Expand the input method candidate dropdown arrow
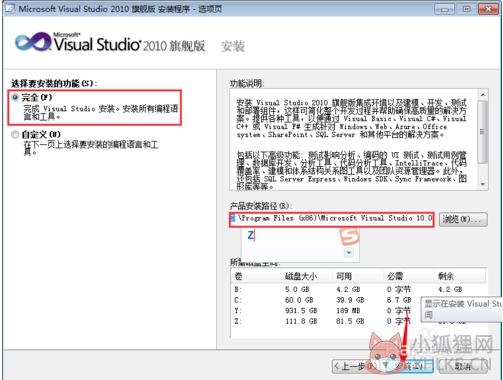 point(349,253)
